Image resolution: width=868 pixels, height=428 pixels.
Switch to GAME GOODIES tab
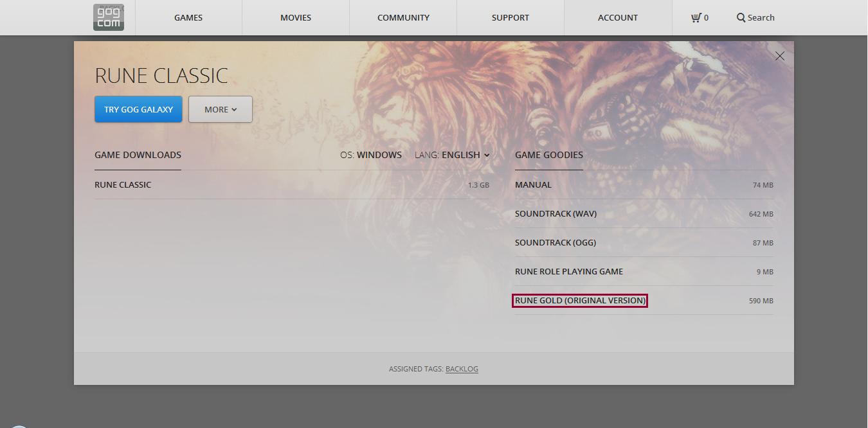tap(549, 155)
